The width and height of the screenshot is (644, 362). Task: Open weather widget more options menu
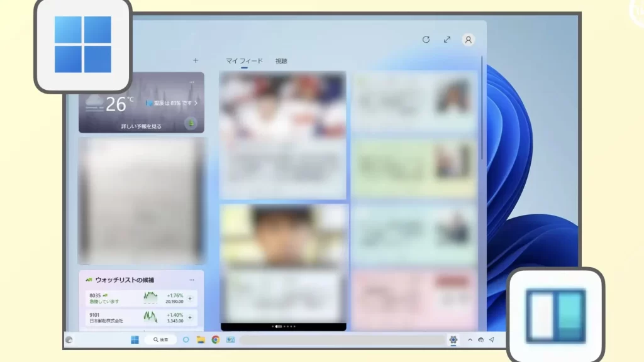pyautogui.click(x=192, y=82)
